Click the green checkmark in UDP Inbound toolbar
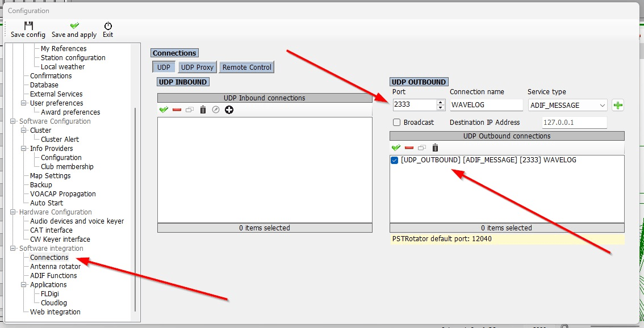The image size is (644, 328). (164, 110)
